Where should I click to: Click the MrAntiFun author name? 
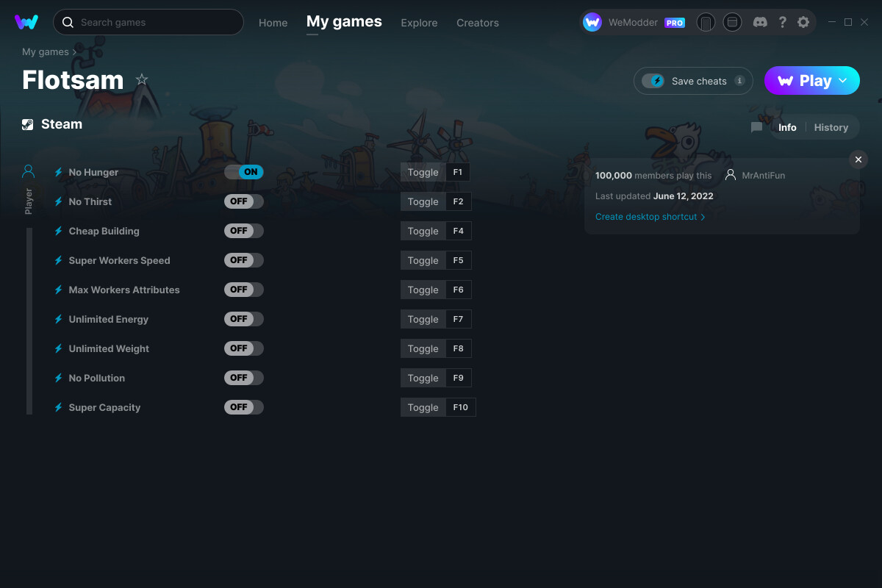[x=764, y=176]
